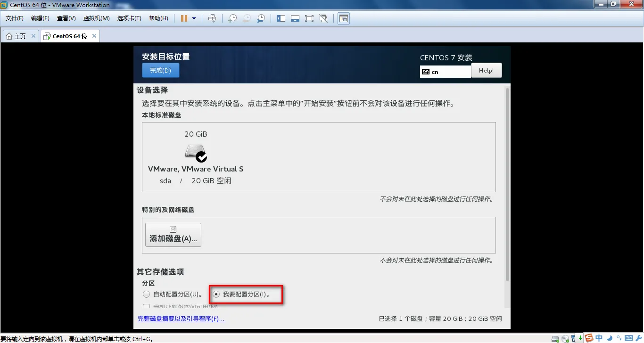This screenshot has height=343, width=644.
Task: Open the 编辑(E) menu
Action: [40, 18]
